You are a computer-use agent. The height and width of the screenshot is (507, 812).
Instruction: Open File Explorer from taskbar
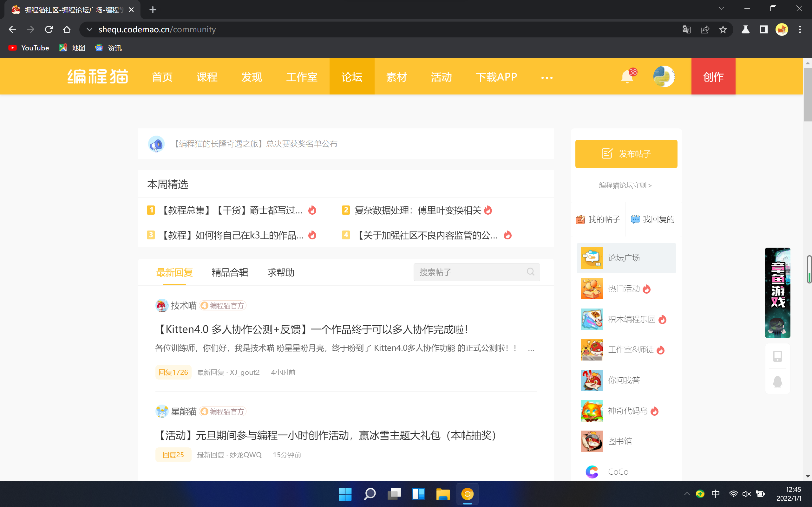(443, 494)
